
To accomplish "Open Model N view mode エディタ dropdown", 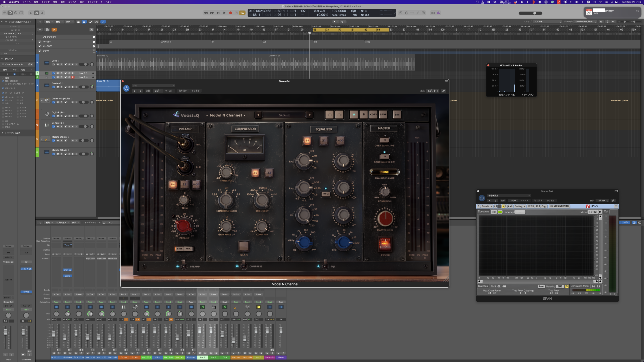I will (x=433, y=91).
